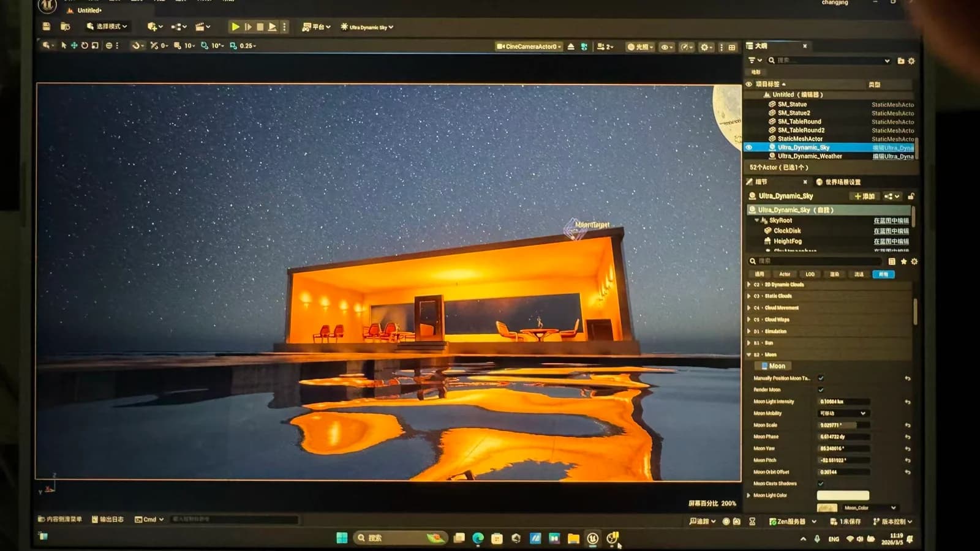The height and width of the screenshot is (551, 980).
Task: Open the content browser folder icon in toolbar
Action: [66, 26]
